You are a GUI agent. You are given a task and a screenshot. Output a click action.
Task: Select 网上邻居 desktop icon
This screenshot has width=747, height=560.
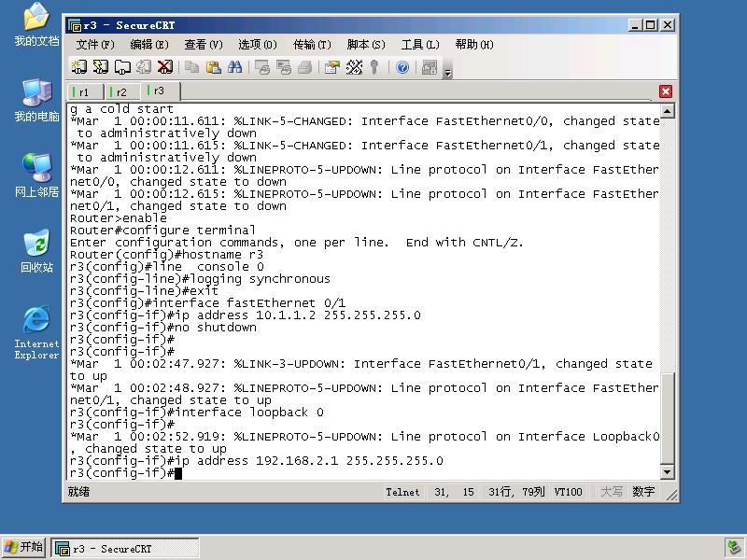(36, 175)
